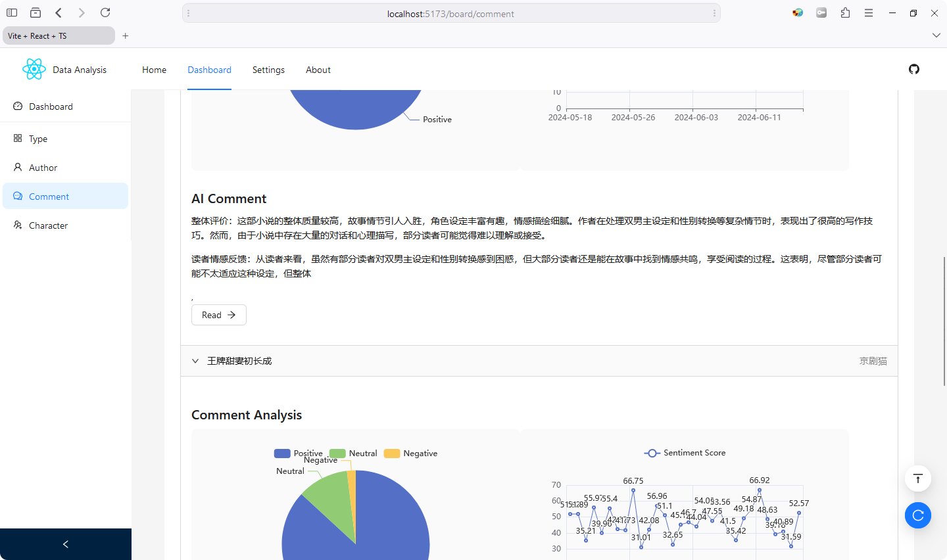Collapse the 王牌甜妻初长成 panel
The height and width of the screenshot is (560, 947).
[539, 361]
